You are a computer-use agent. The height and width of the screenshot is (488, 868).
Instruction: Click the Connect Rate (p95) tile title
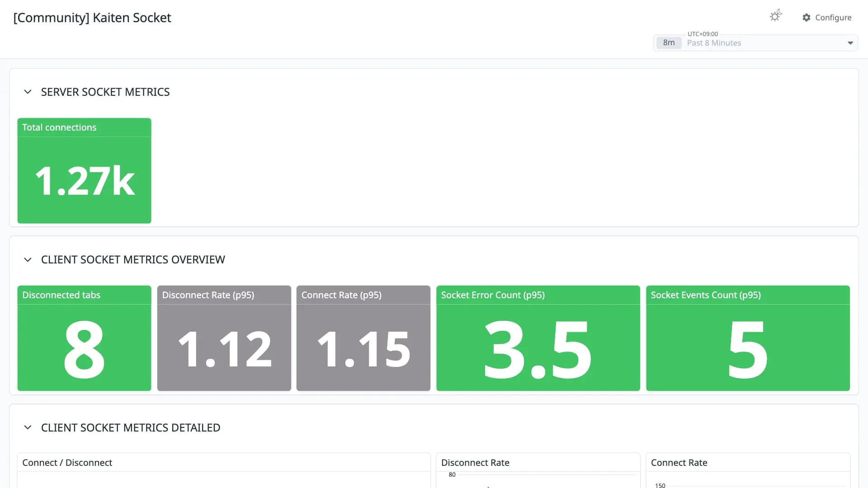341,295
